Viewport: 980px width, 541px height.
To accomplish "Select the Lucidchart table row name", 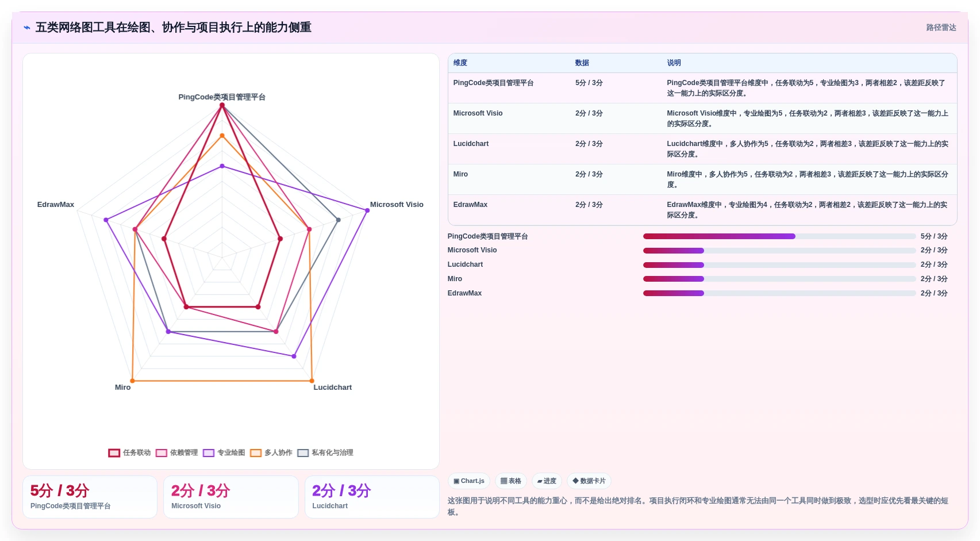I will coord(471,144).
